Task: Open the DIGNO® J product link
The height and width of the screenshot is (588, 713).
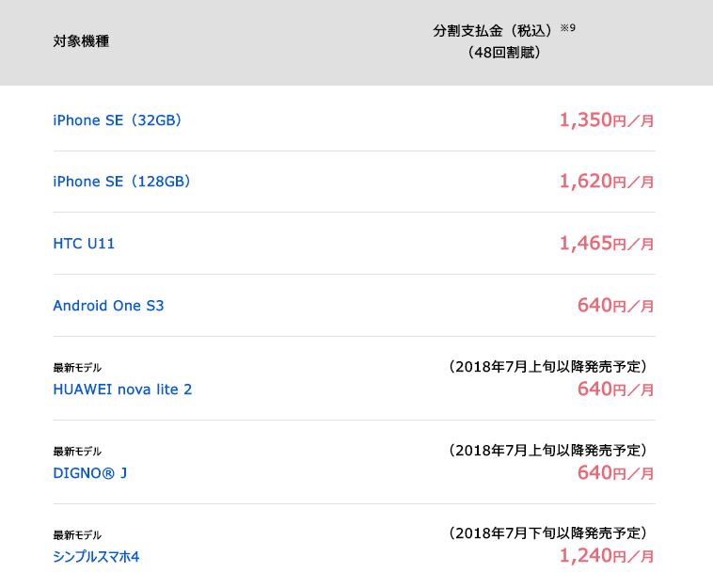Action: (x=90, y=473)
